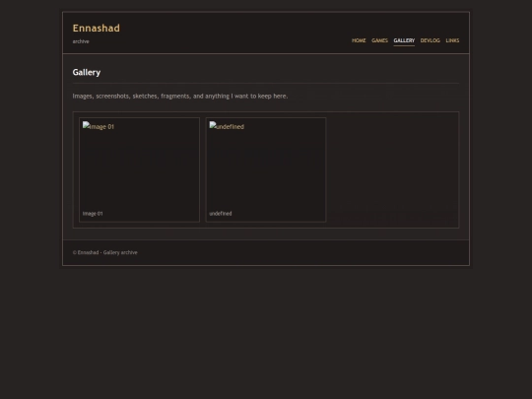This screenshot has width=532, height=399.
Task: Open the Image 01 gallery card
Action: coord(139,169)
